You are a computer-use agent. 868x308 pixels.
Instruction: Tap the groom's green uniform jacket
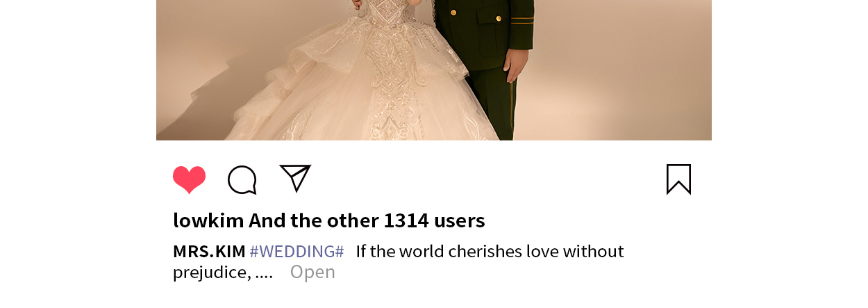tap(483, 31)
